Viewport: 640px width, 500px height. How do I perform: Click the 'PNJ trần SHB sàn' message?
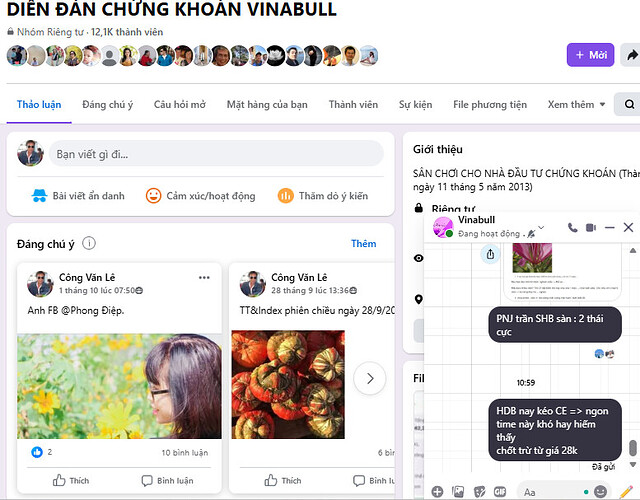[x=555, y=325]
